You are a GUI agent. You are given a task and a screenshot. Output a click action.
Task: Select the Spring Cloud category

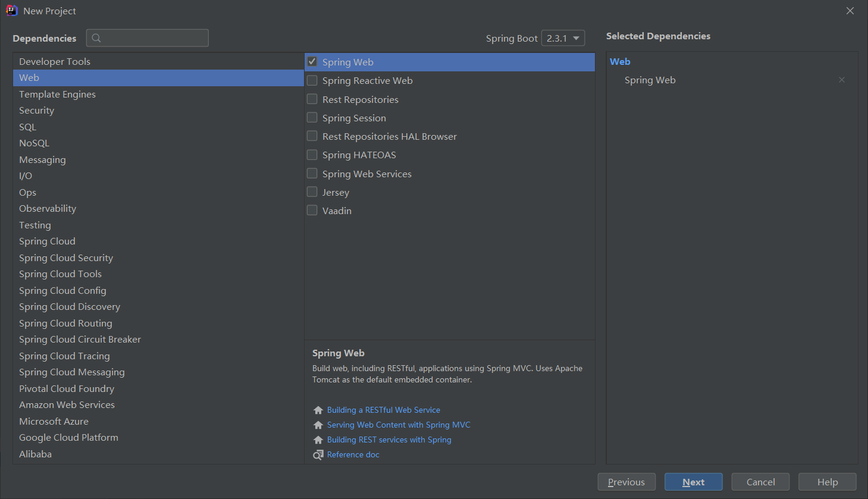tap(158, 241)
